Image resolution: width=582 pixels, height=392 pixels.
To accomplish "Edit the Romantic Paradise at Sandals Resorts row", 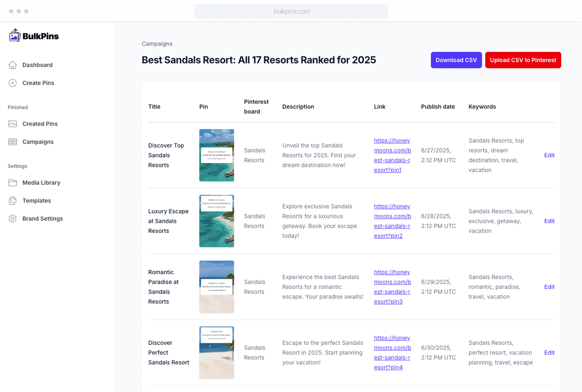I will [549, 287].
